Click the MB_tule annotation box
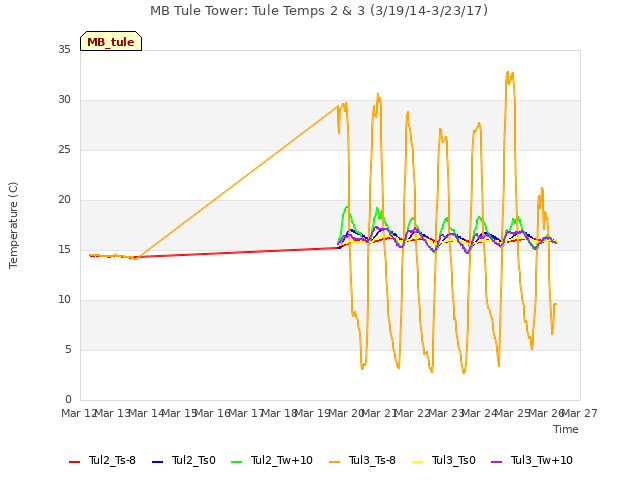 (111, 41)
